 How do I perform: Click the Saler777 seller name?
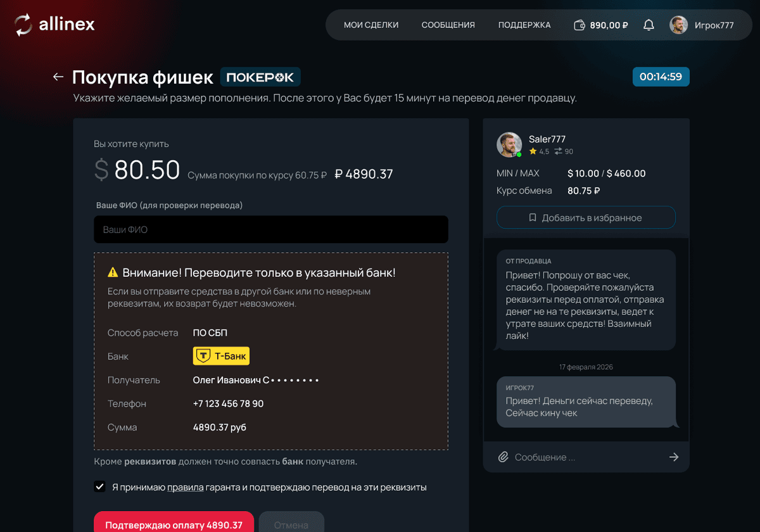pos(547,139)
